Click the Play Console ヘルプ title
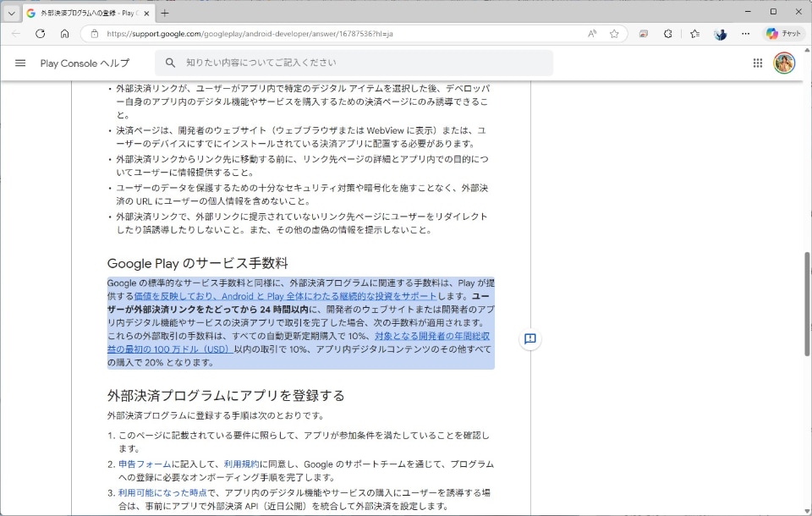The width and height of the screenshot is (812, 516). point(85,63)
